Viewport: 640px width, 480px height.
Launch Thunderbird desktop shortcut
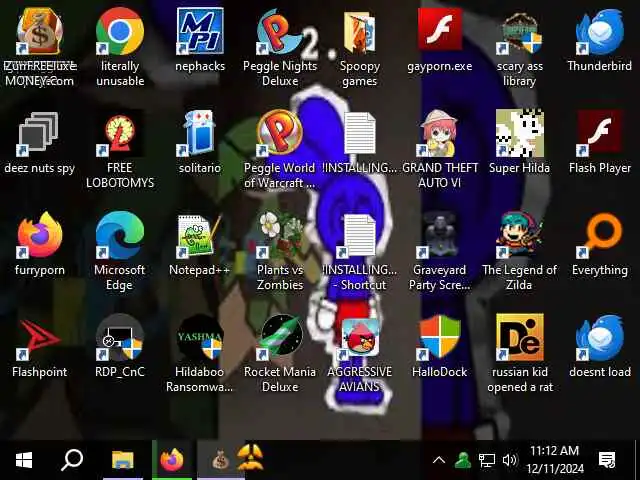pyautogui.click(x=600, y=32)
